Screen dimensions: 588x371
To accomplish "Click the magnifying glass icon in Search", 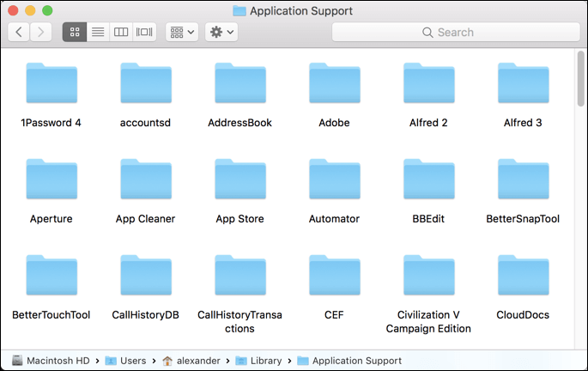I will (427, 33).
